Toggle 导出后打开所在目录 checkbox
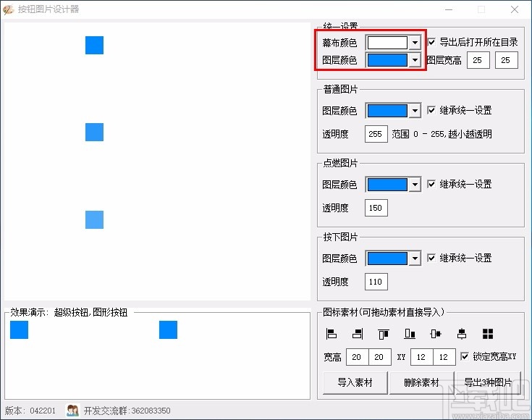This screenshot has height=420, width=532. coord(431,42)
